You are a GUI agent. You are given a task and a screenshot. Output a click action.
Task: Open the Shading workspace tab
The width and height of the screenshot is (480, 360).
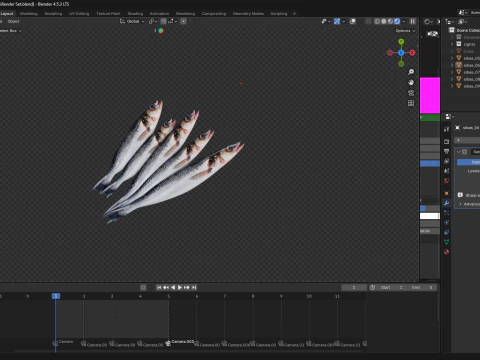135,14
